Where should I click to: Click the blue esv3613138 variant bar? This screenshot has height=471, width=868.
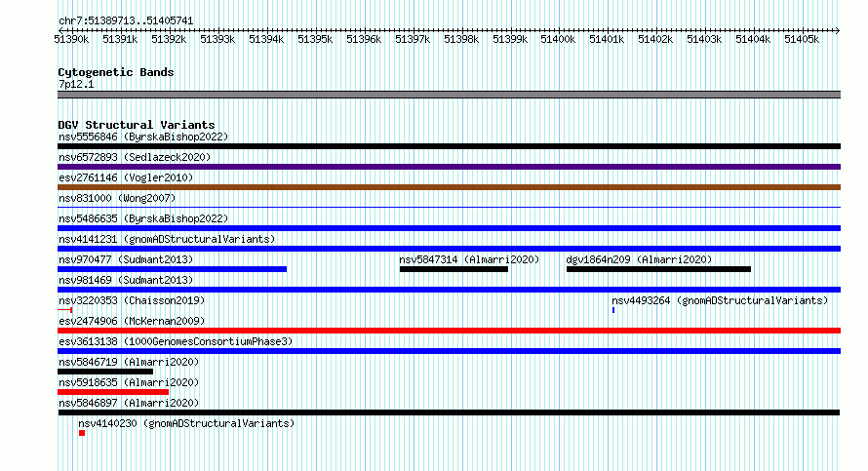(x=449, y=351)
